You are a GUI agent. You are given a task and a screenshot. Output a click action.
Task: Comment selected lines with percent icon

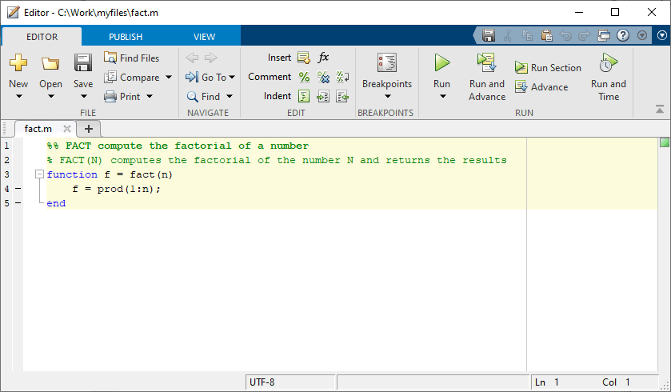coord(304,77)
